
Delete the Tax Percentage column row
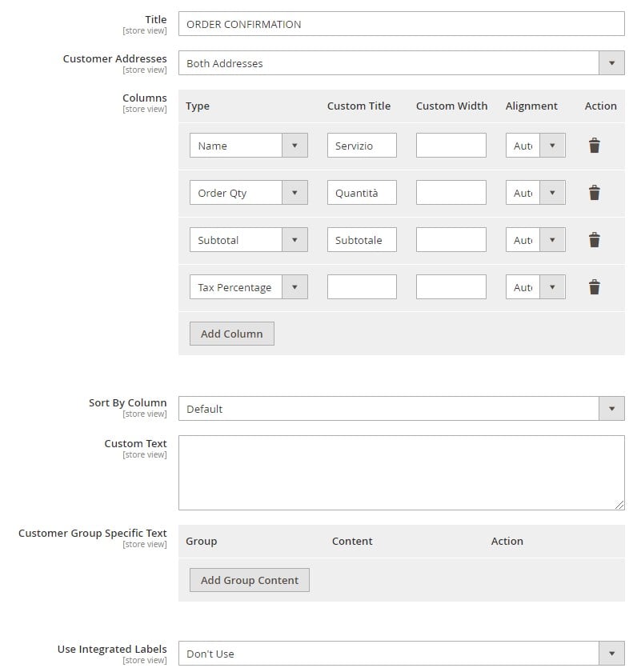(595, 287)
